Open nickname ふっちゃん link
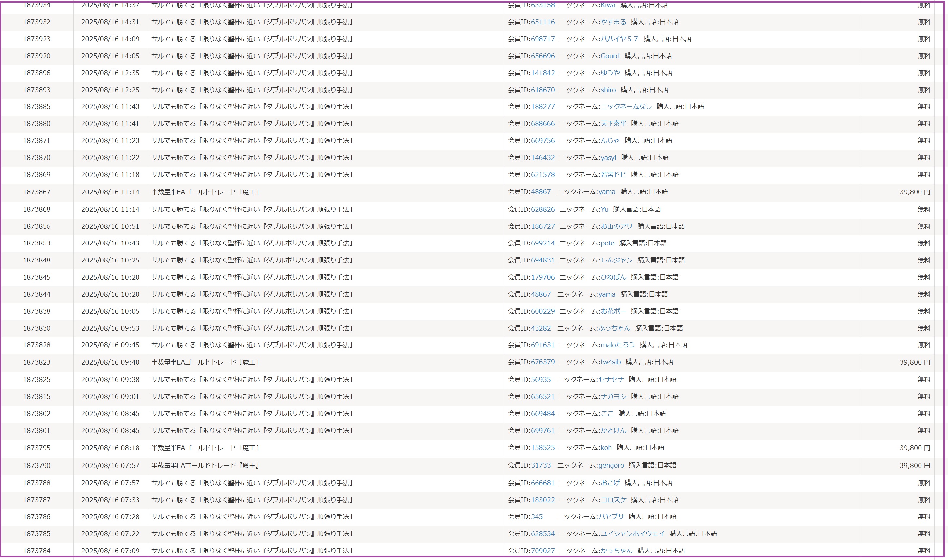 [x=614, y=328]
